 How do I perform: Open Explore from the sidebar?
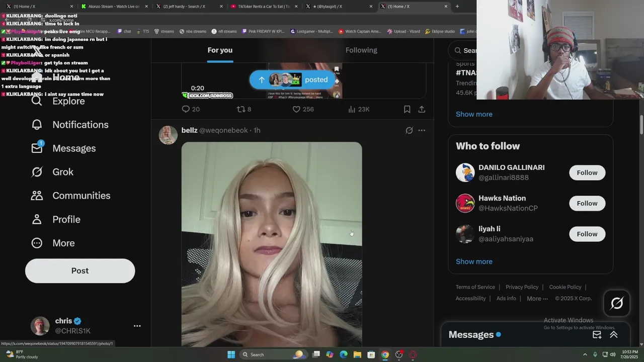[58, 101]
